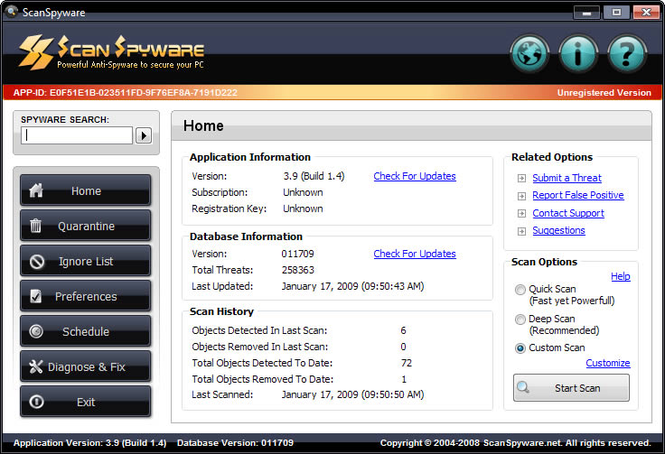Click the application version 3.9 (Build 1.4) value
The height and width of the screenshot is (454, 665).
coord(314,176)
